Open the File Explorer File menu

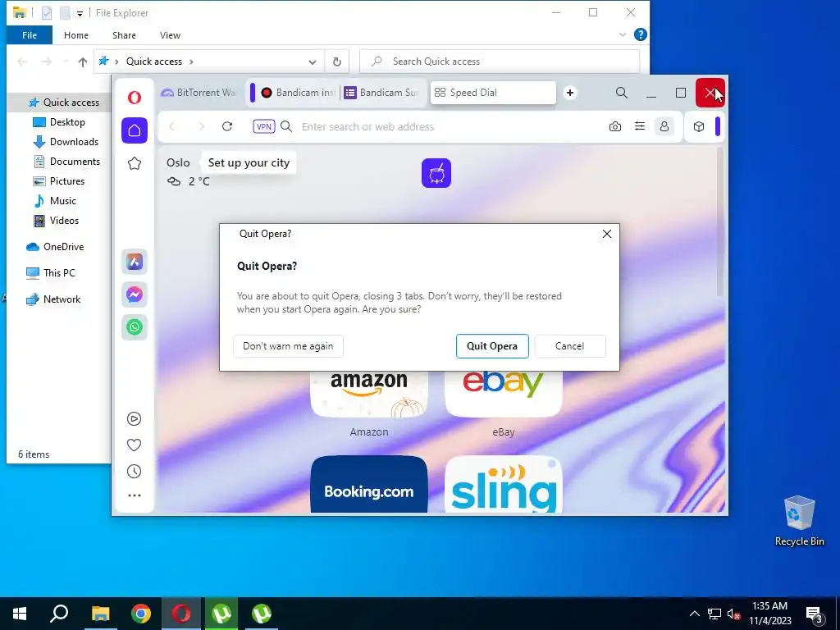[x=30, y=34]
